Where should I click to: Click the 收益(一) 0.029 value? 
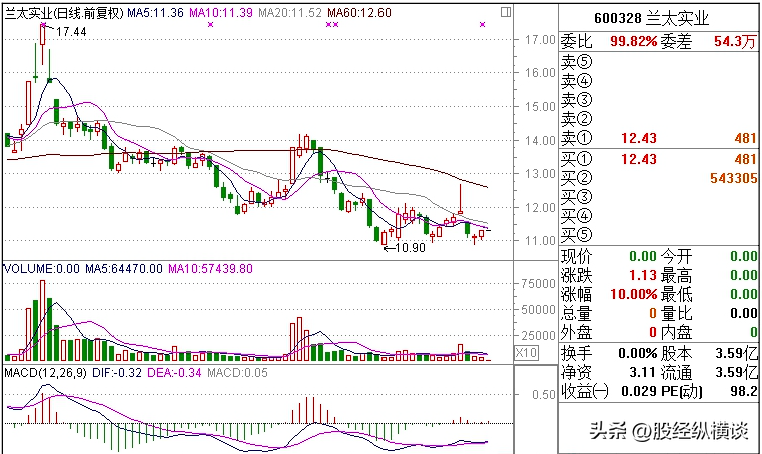(639, 391)
